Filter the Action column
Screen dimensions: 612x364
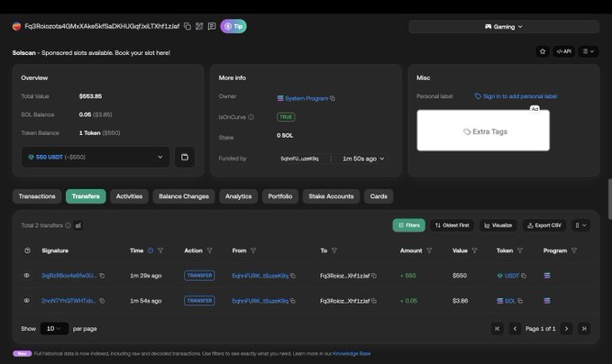coord(210,250)
